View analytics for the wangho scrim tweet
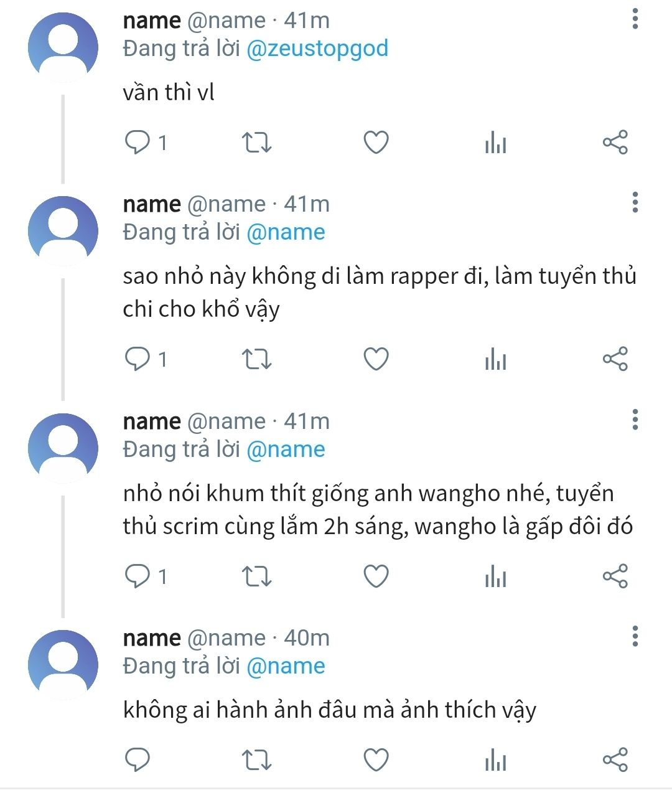This screenshot has width=672, height=790. click(495, 576)
